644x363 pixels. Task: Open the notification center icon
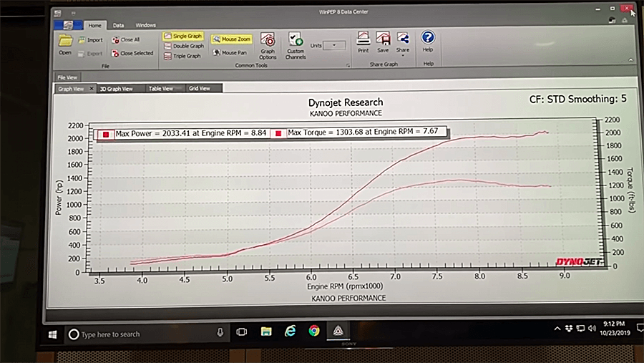[x=640, y=328]
